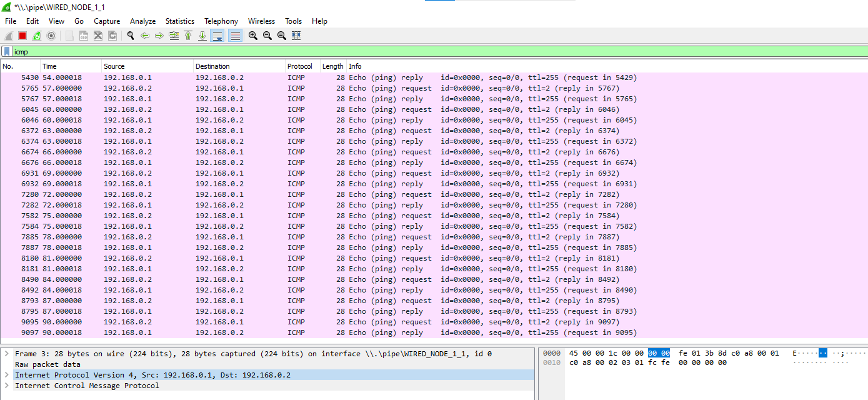Zoom in the packet text
This screenshot has width=868, height=400.
253,36
